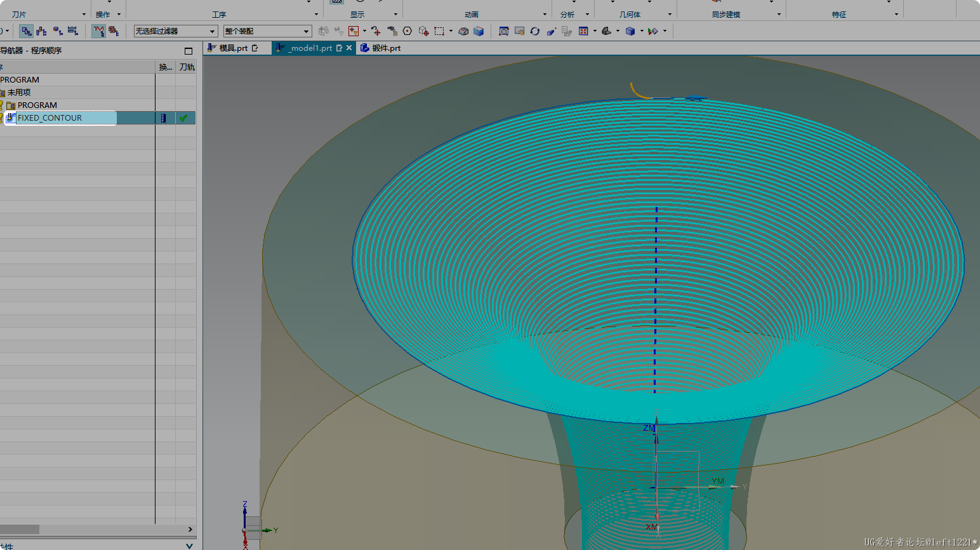Click navigator horizontal scrollbar right arrow
Viewport: 980px width, 550px height.
[x=190, y=530]
